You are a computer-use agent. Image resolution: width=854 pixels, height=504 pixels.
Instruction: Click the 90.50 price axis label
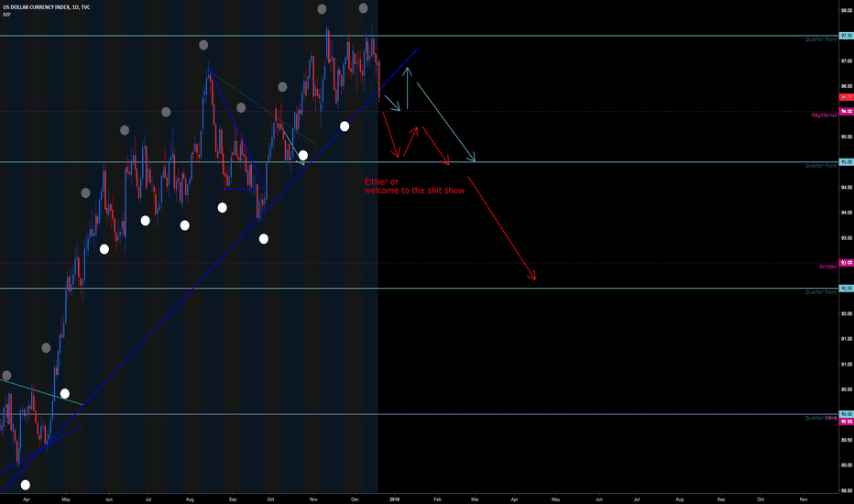coord(847,389)
